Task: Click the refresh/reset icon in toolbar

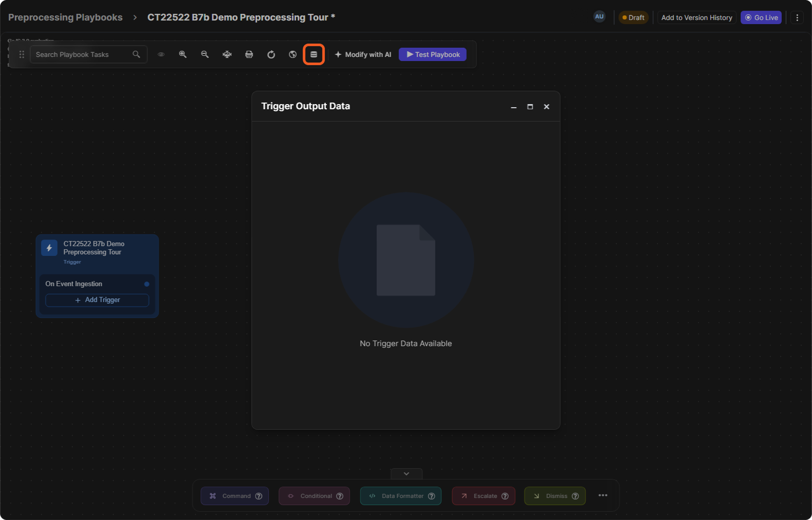Action: click(271, 54)
